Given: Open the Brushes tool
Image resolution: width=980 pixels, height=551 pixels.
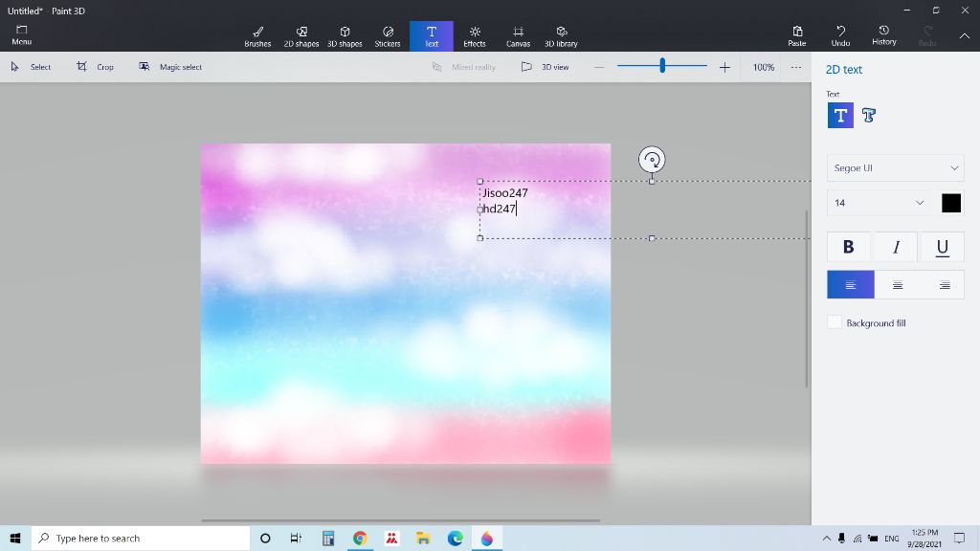Looking at the screenshot, I should [x=257, y=36].
